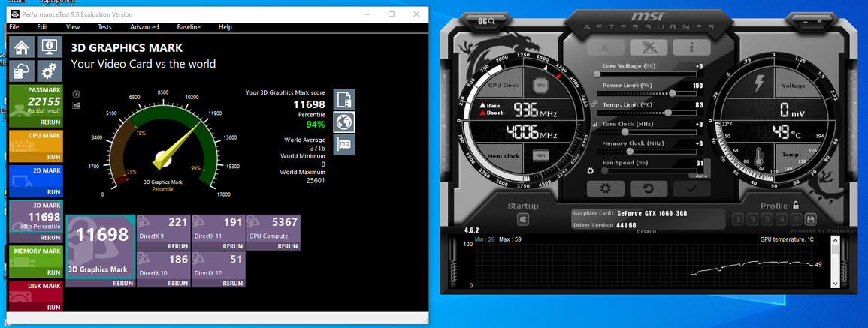The height and width of the screenshot is (328, 868).
Task: Click the Save profile floppy disk icon
Action: [x=810, y=220]
